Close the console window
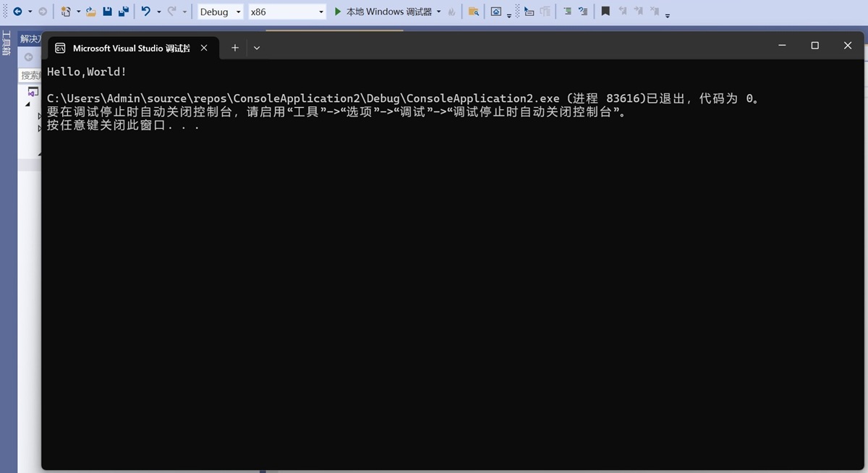 point(848,46)
